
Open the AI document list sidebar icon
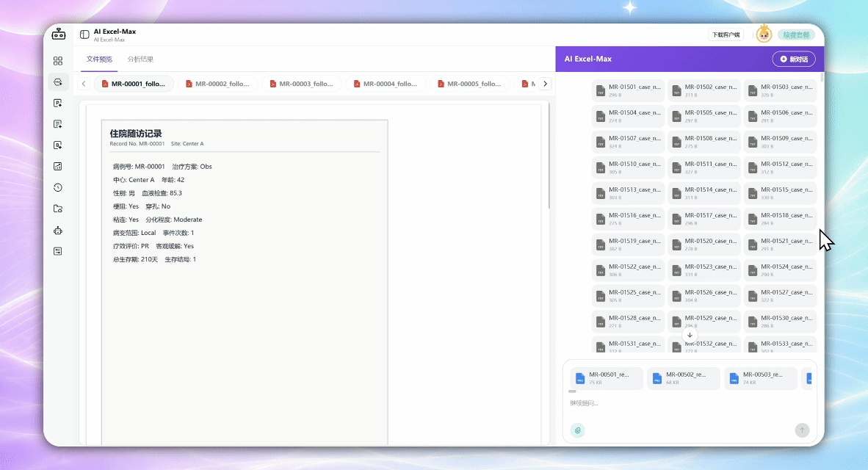[57, 124]
